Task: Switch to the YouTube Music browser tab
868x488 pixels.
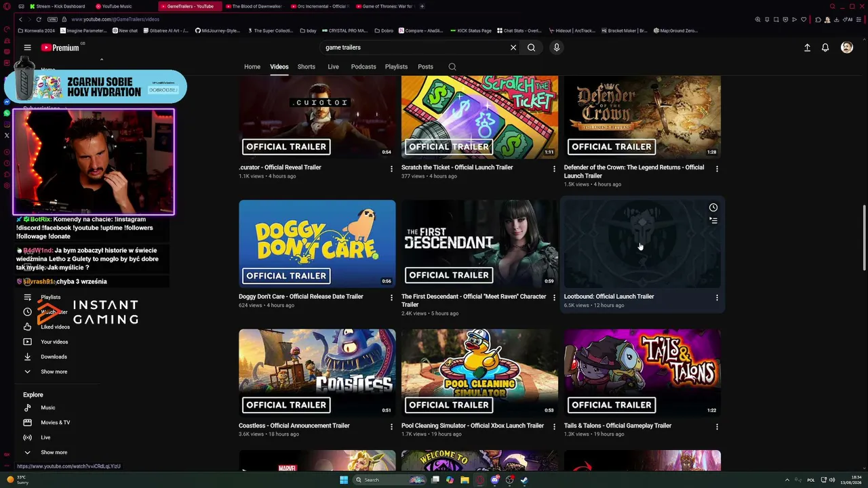Action: [x=124, y=6]
